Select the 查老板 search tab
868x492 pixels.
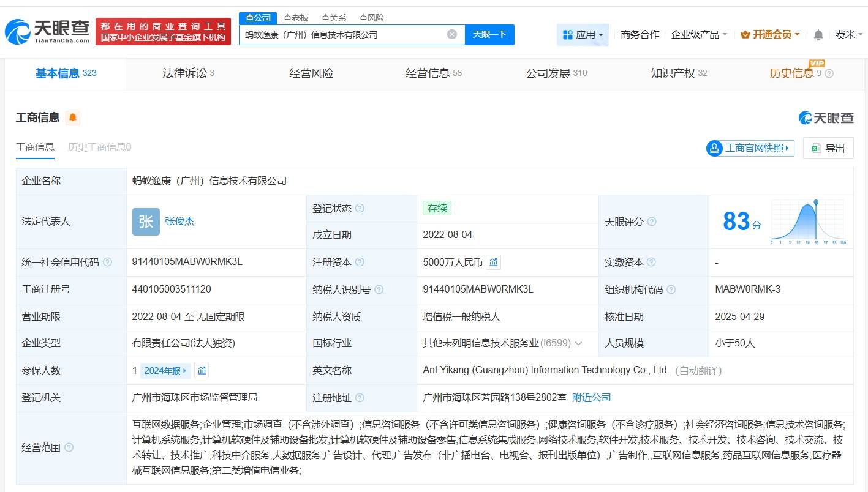296,18
